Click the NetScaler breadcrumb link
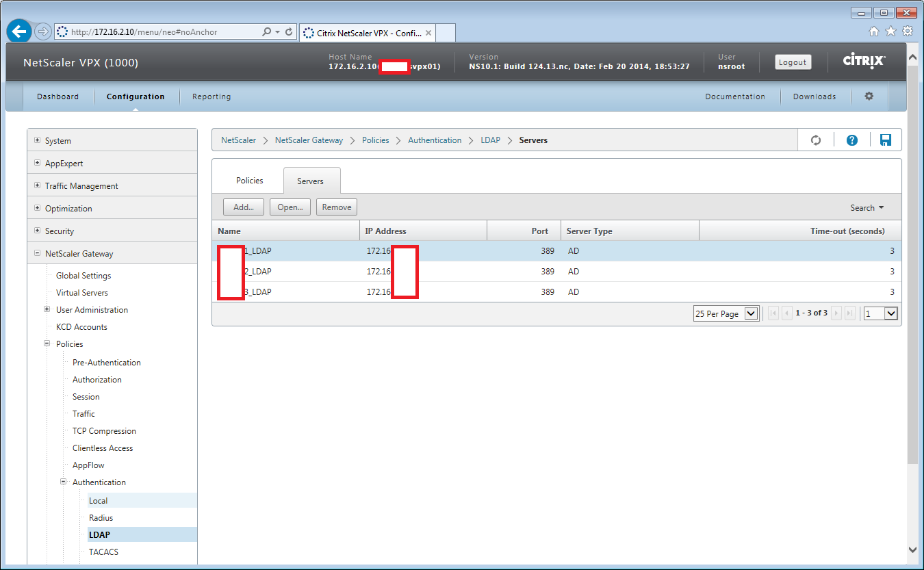The image size is (924, 570). pyautogui.click(x=238, y=140)
